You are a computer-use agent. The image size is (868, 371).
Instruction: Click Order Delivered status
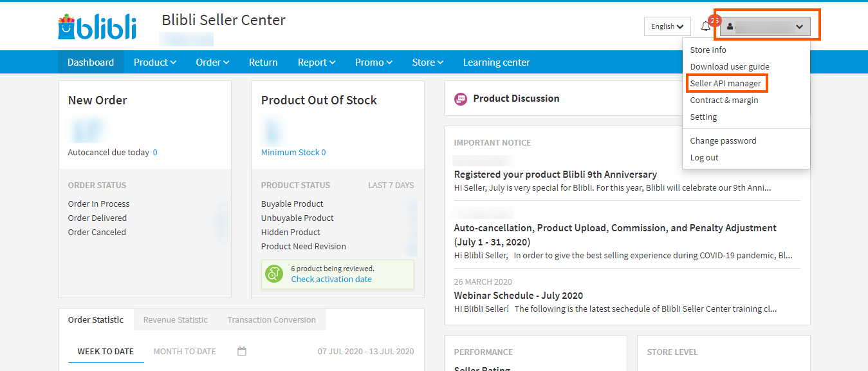(x=97, y=218)
